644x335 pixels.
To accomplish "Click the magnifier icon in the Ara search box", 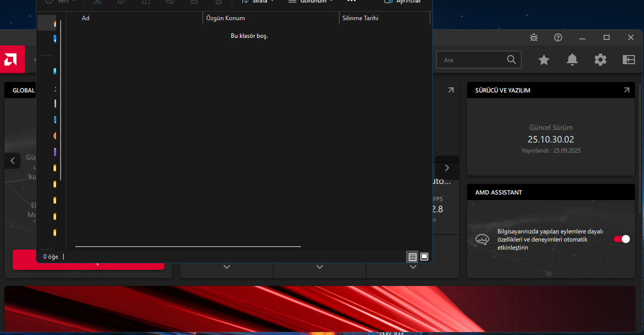I will pos(512,60).
